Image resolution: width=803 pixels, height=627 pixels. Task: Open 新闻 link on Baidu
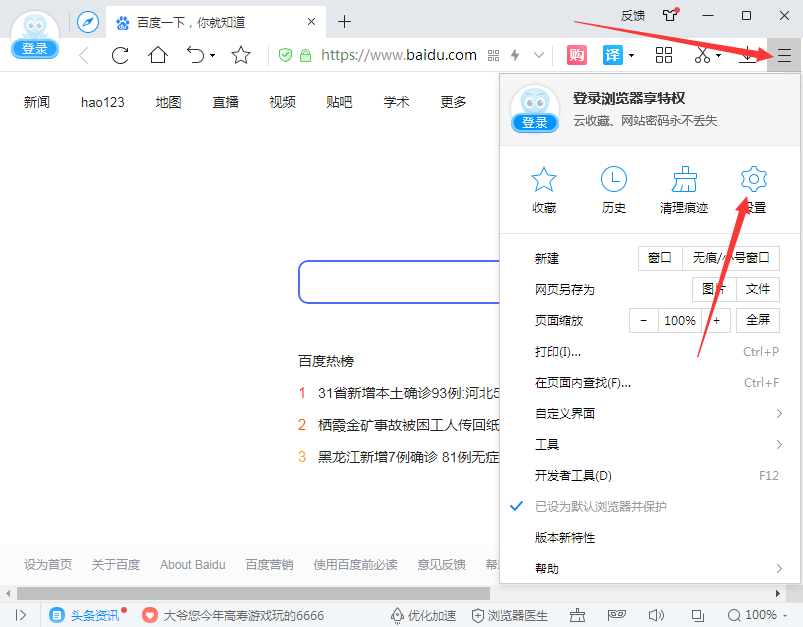tap(36, 102)
